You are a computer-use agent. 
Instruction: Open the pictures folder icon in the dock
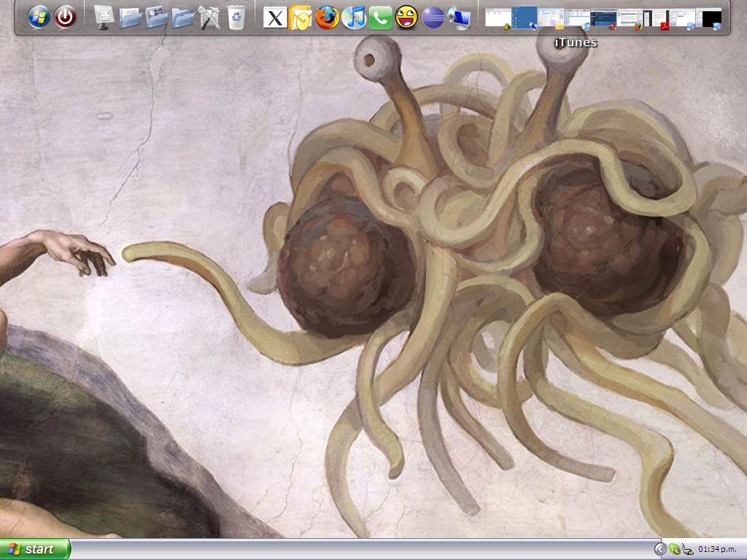coord(158,18)
